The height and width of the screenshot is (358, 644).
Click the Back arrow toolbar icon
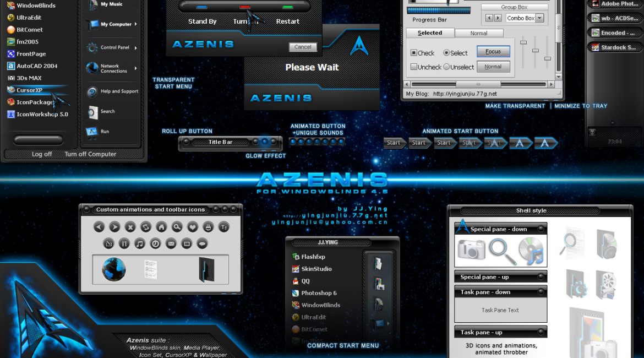click(99, 227)
